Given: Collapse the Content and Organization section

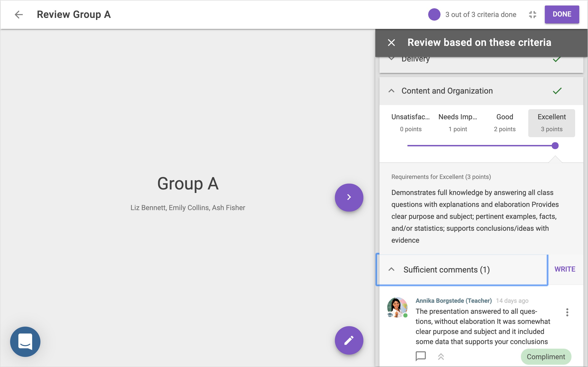Looking at the screenshot, I should [x=391, y=91].
